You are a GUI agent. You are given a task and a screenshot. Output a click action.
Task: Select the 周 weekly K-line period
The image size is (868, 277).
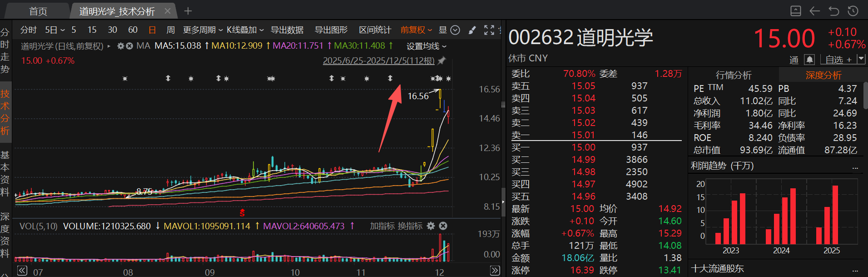pyautogui.click(x=170, y=30)
